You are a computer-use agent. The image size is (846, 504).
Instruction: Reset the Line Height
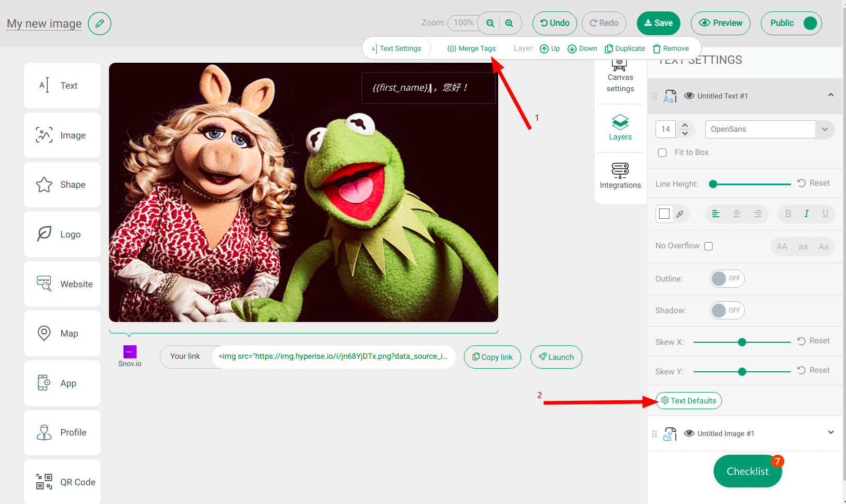(814, 183)
